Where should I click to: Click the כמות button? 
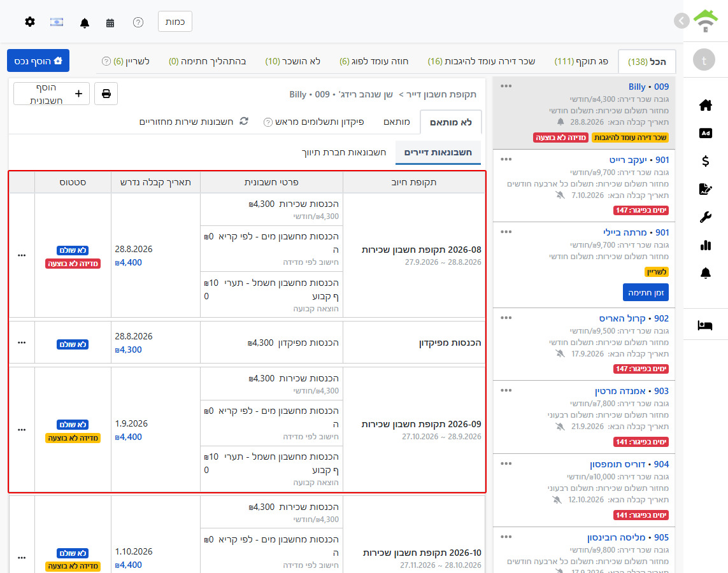[x=175, y=22]
